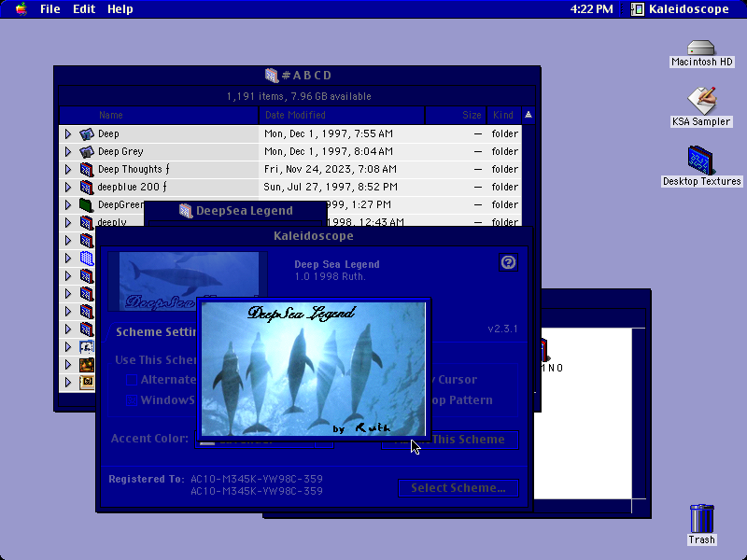Screen dimensions: 747x560
Task: Select the Macintosh HD drive icon
Action: [701, 48]
